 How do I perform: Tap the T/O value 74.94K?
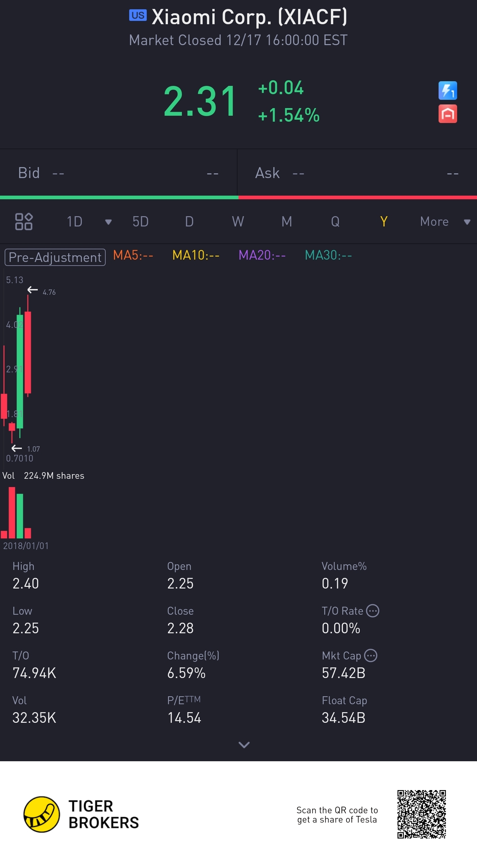[34, 673]
